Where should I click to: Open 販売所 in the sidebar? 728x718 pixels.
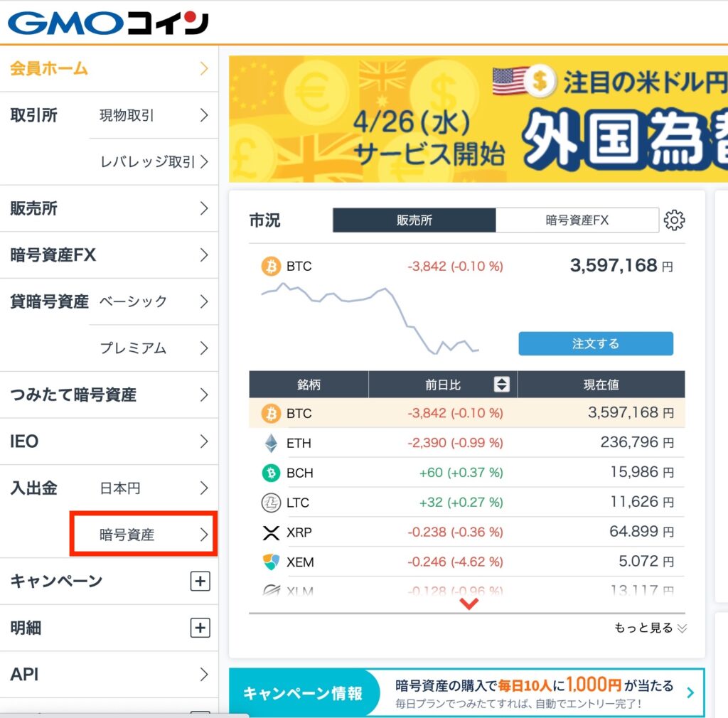(109, 208)
